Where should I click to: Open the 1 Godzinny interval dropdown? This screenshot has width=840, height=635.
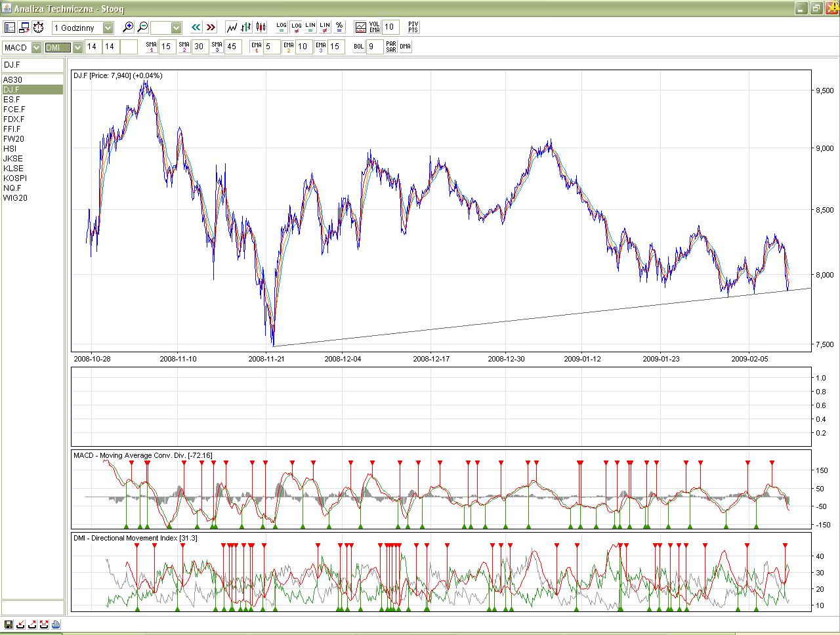(x=108, y=28)
